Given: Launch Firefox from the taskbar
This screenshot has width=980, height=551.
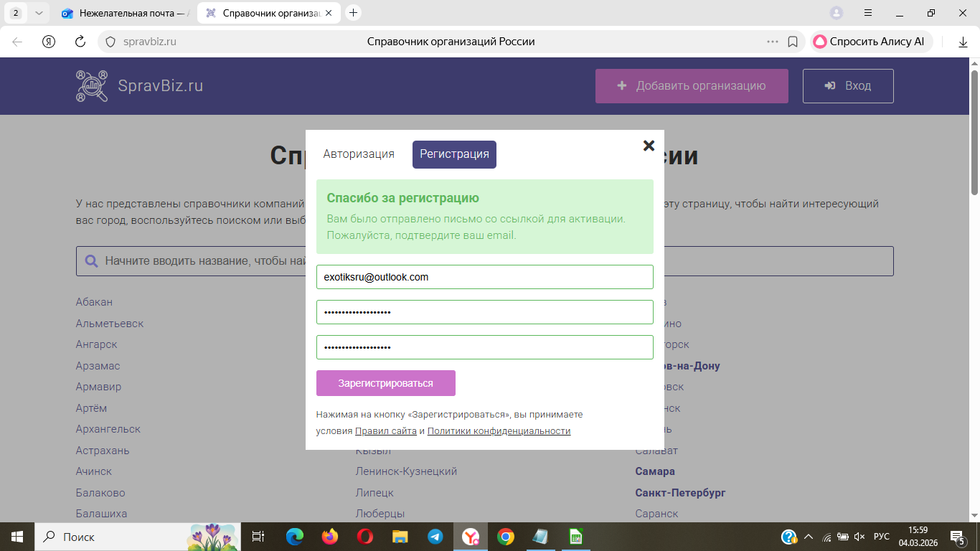Looking at the screenshot, I should click(x=330, y=537).
